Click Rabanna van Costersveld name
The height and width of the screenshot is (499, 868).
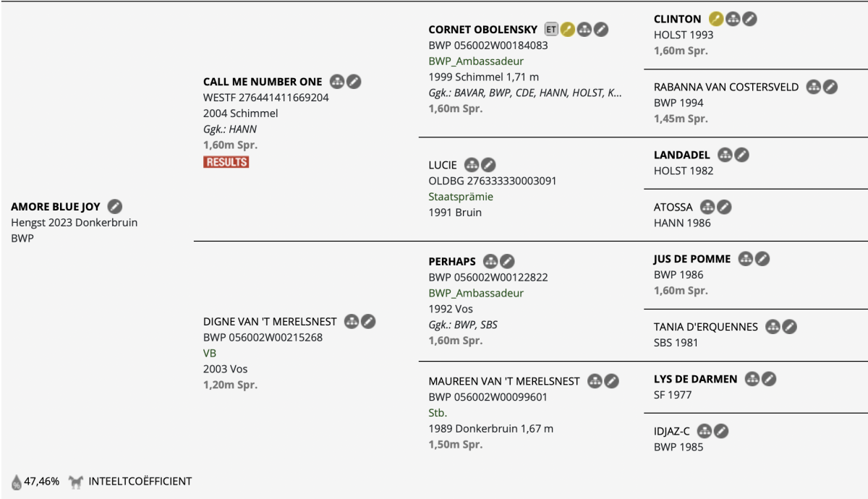coord(726,87)
